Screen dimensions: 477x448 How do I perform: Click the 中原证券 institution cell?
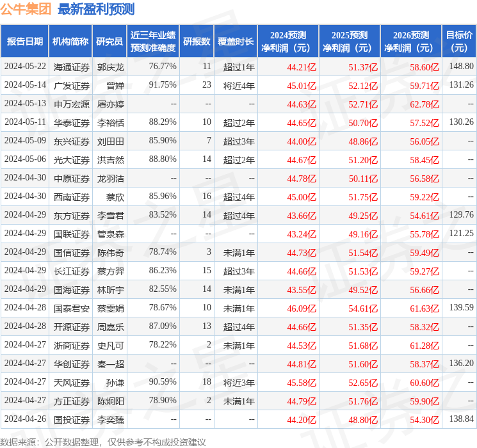pos(72,179)
